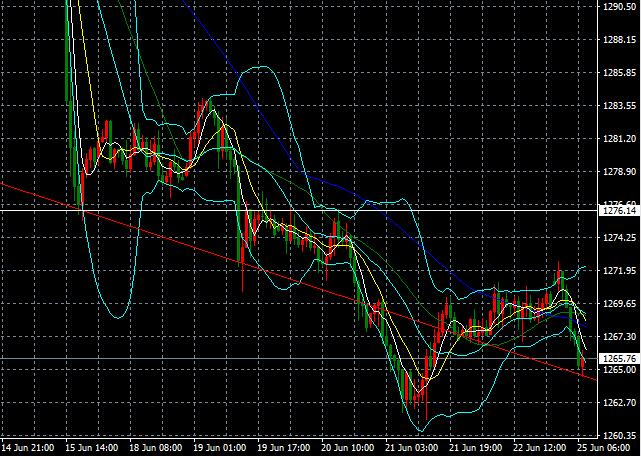Click the 1265.00 price axis label
This screenshot has width=642, height=456.
tap(619, 369)
